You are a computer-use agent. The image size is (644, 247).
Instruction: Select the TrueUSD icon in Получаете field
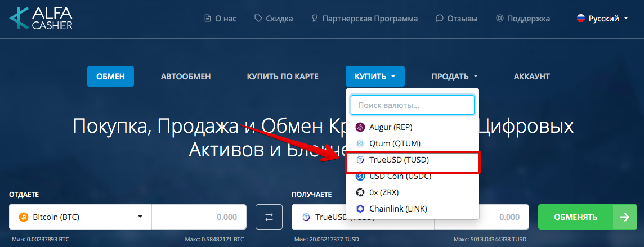coord(306,217)
